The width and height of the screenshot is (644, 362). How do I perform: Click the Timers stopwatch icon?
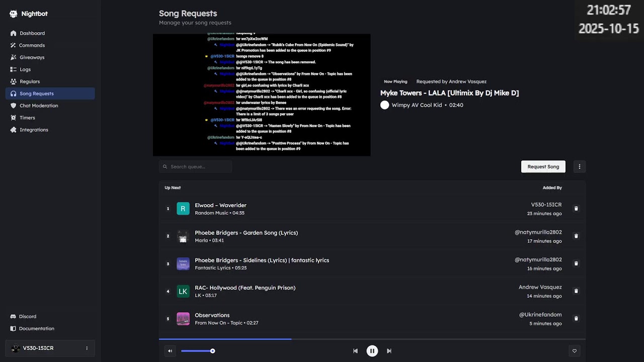pos(14,118)
